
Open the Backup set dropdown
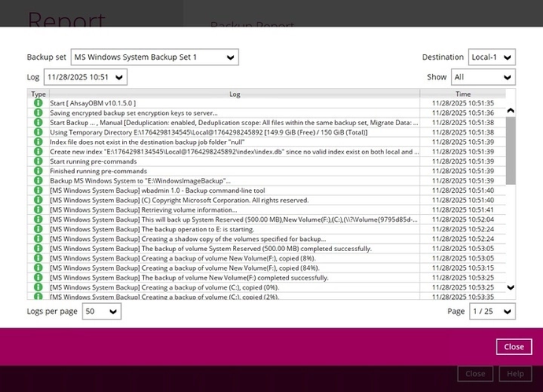point(155,57)
